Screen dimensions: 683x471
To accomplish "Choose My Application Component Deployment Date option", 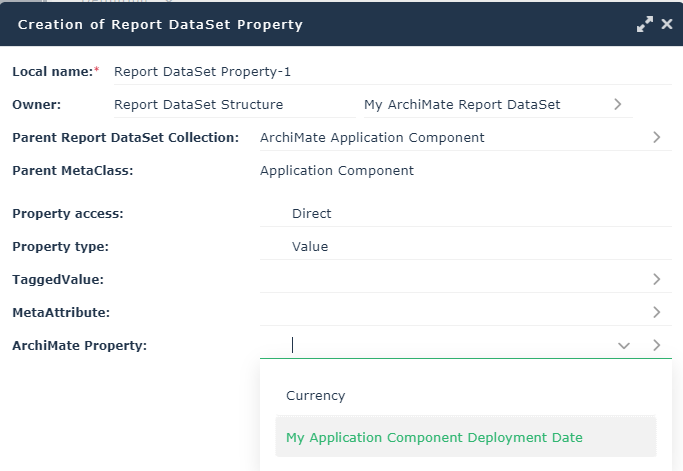I will click(434, 438).
